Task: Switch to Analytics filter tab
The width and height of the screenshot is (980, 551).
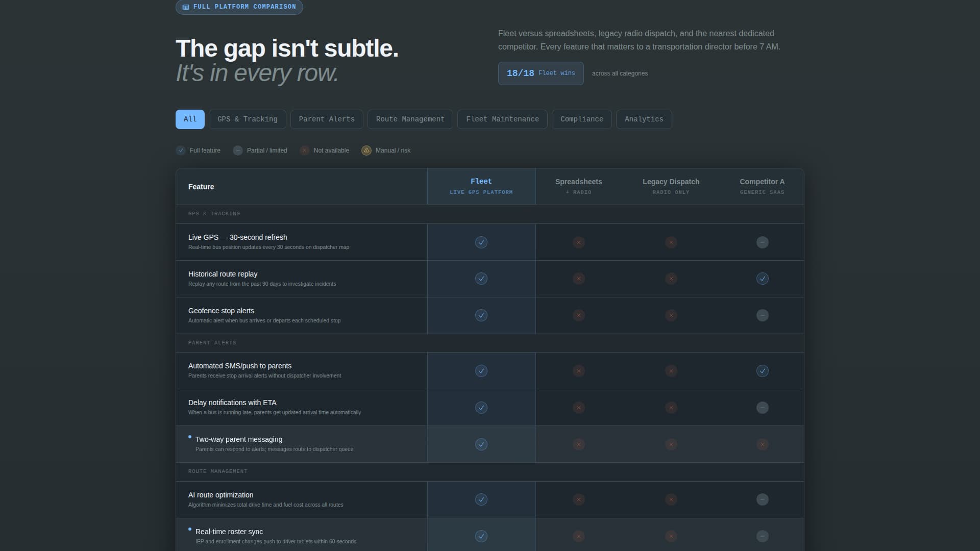Action: tap(644, 119)
